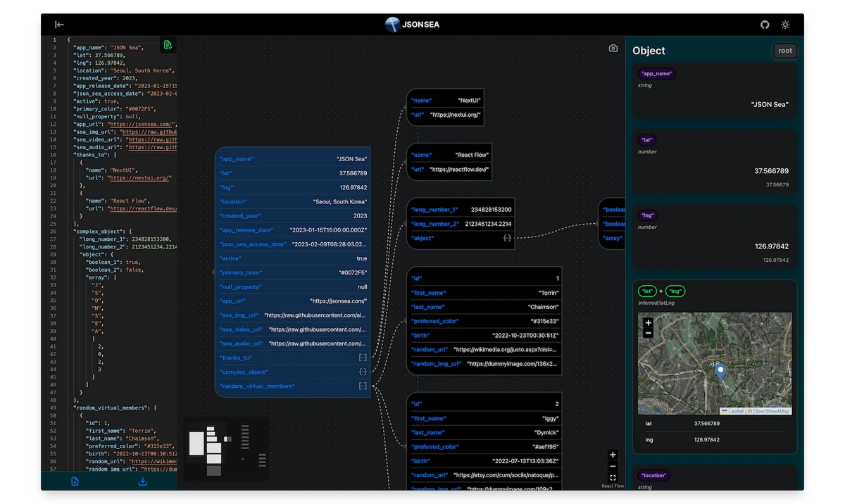Click the green "lat" chip on map card

[648, 291]
